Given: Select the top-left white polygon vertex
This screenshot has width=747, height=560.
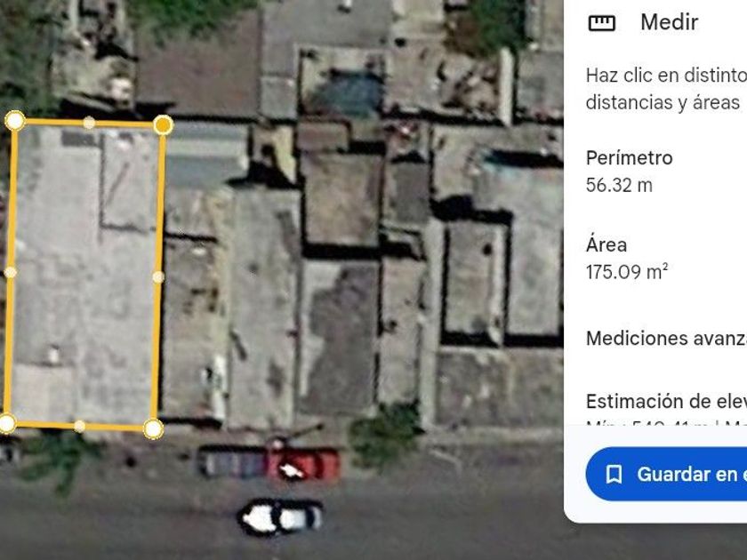Looking at the screenshot, I should [x=15, y=121].
